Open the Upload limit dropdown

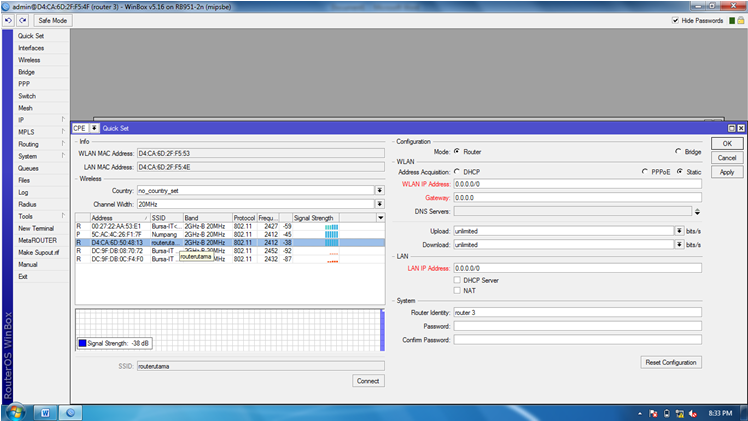coord(679,231)
